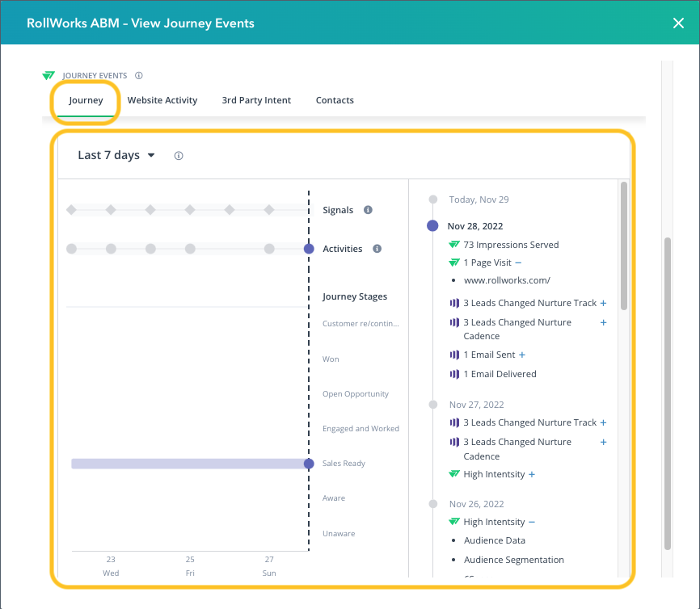Select the Nov 27, 2022 timeline dot
The image size is (700, 609).
(433, 405)
